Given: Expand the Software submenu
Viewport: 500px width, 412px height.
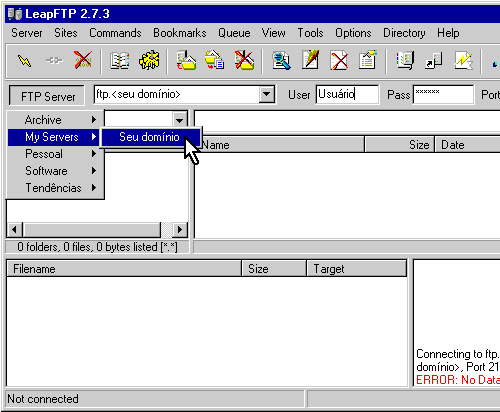Looking at the screenshot, I should click(56, 171).
